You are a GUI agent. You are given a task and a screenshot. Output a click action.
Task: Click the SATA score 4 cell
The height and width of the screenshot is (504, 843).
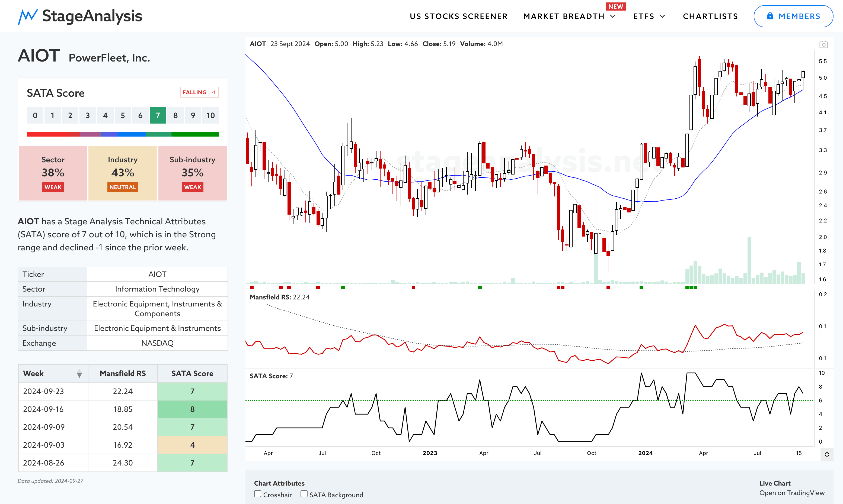click(x=192, y=445)
